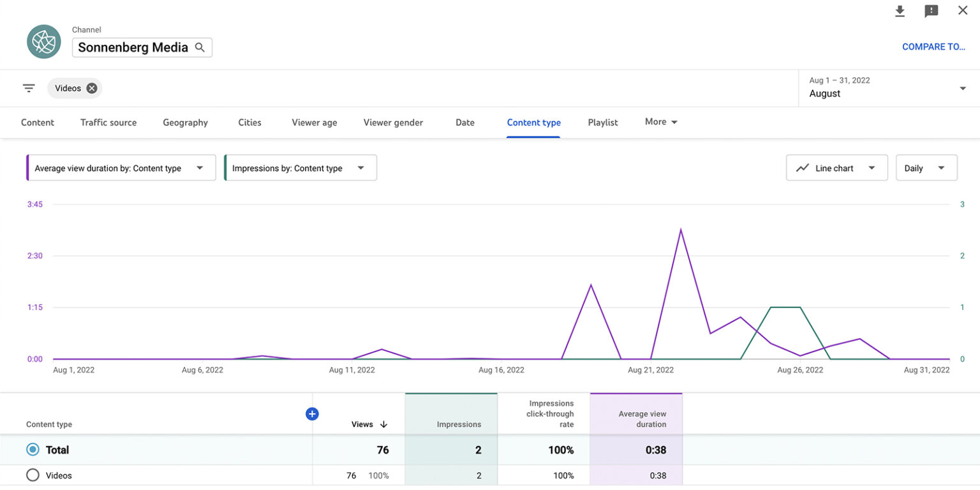The height and width of the screenshot is (490, 980).
Task: Open the Daily granularity dropdown
Action: [x=926, y=167]
